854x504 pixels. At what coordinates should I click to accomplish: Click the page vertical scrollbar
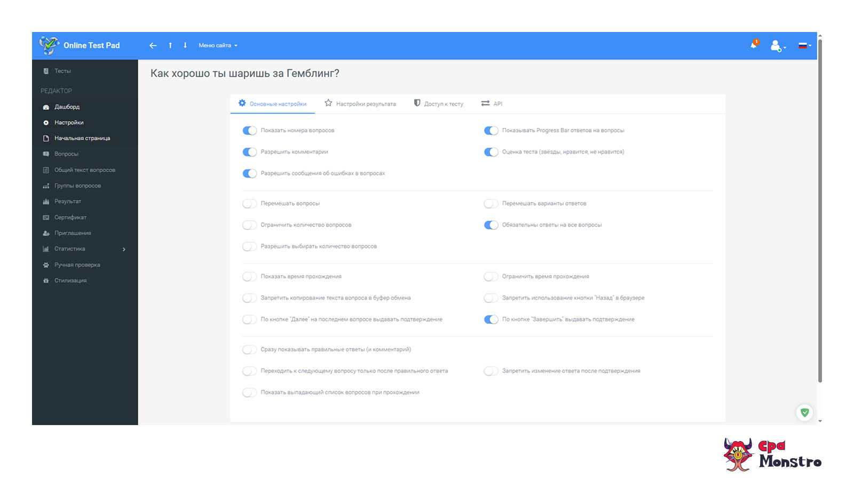tap(820, 211)
